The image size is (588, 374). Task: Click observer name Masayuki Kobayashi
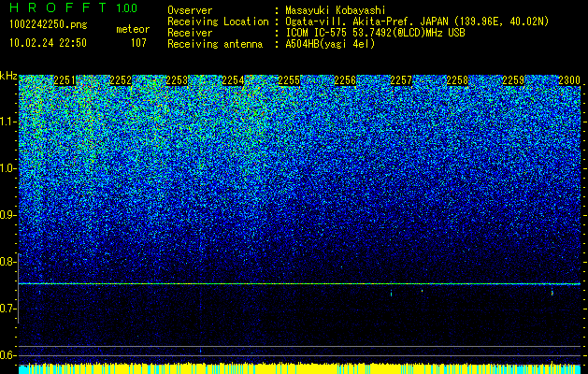(x=336, y=10)
